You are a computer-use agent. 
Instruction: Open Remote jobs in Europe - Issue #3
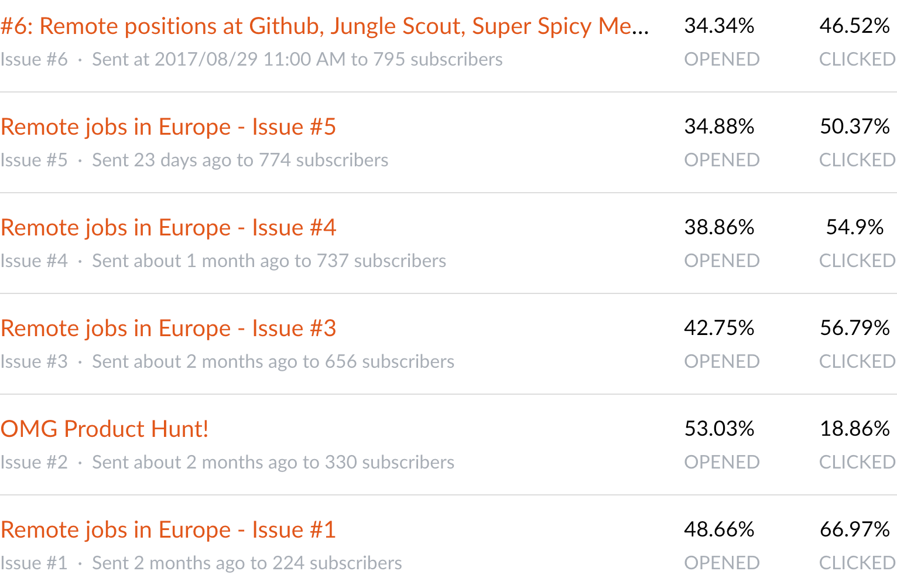(x=169, y=329)
